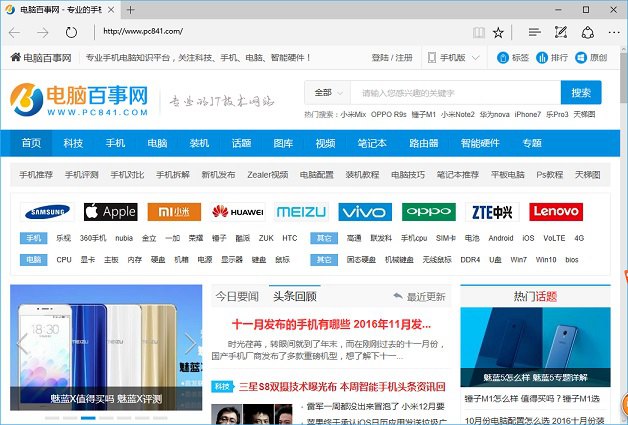Viewport: 628px width, 425px height.
Task: Open a new browser tab
Action: (x=130, y=10)
